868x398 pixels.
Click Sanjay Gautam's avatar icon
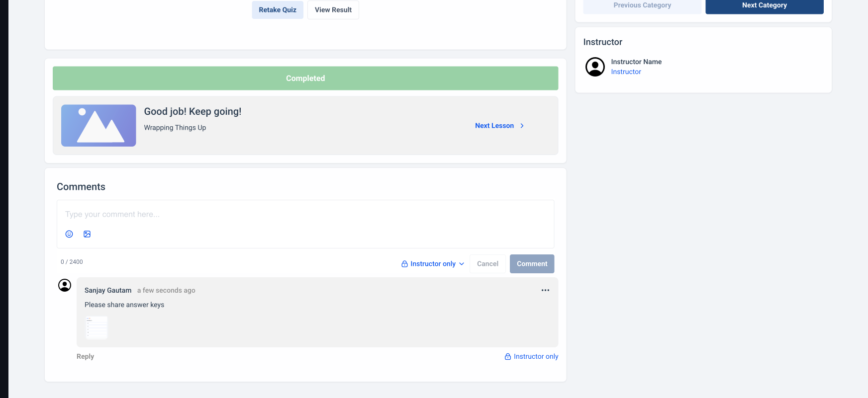pos(65,285)
